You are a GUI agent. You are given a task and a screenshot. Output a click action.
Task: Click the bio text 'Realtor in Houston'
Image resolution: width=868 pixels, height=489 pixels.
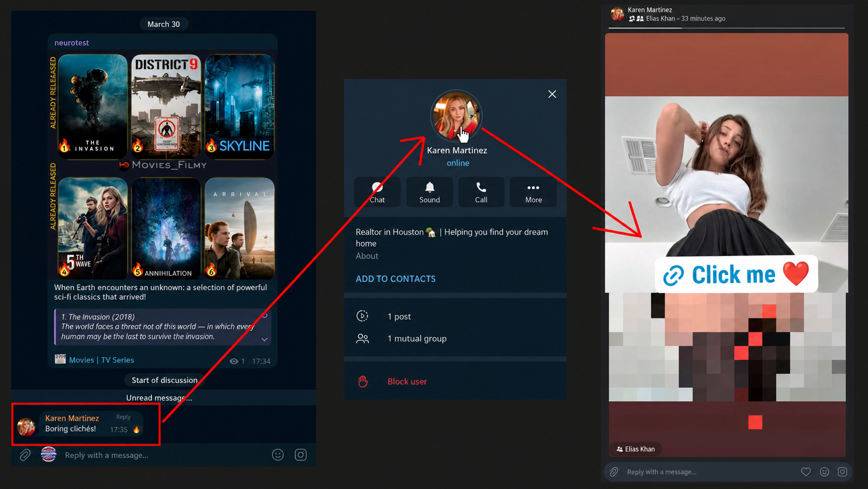click(389, 232)
